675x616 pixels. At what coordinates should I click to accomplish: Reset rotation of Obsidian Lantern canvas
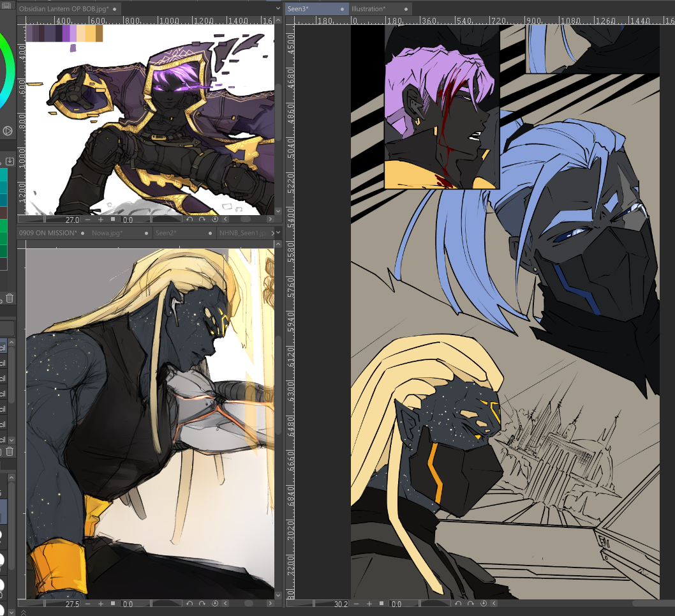215,219
